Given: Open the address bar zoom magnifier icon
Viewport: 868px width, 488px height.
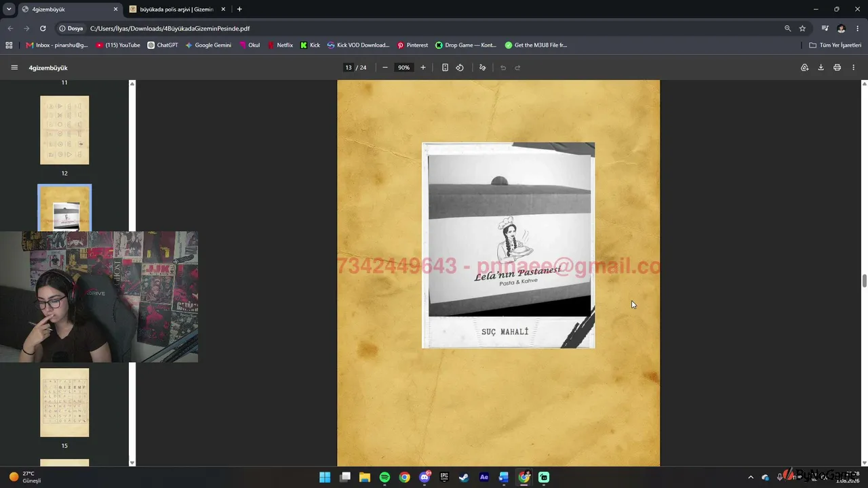Looking at the screenshot, I should [x=787, y=28].
